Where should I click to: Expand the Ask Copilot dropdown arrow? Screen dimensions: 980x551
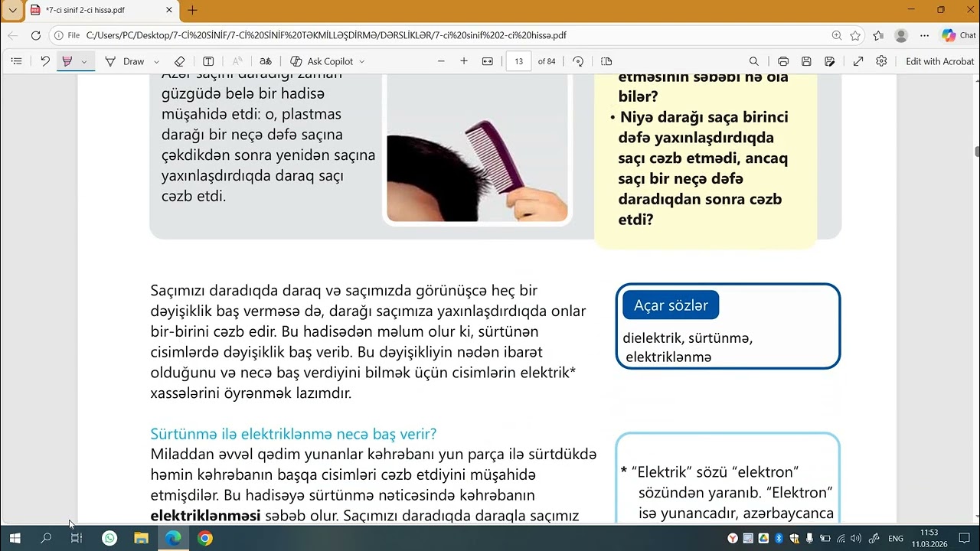click(x=361, y=61)
